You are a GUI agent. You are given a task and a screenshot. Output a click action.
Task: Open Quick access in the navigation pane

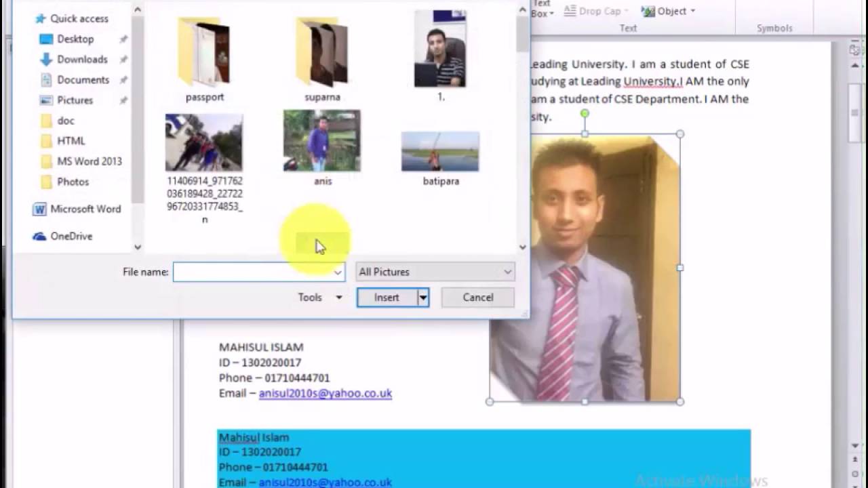(79, 18)
